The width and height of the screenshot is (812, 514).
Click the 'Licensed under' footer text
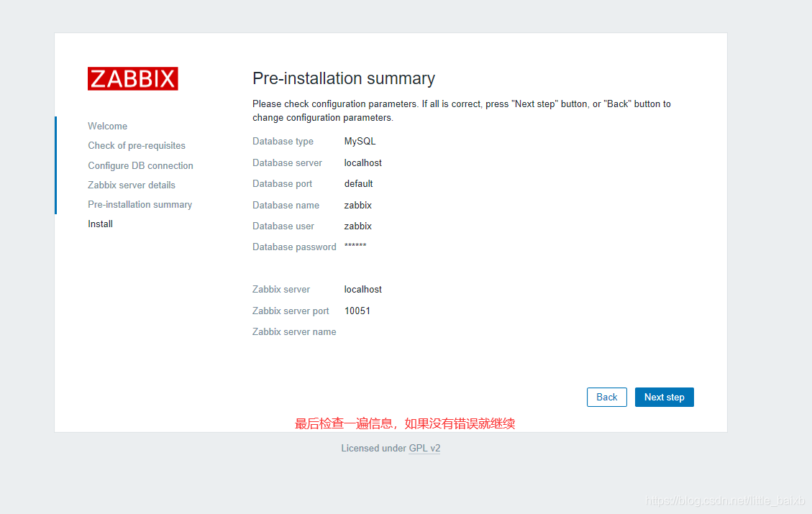point(373,449)
